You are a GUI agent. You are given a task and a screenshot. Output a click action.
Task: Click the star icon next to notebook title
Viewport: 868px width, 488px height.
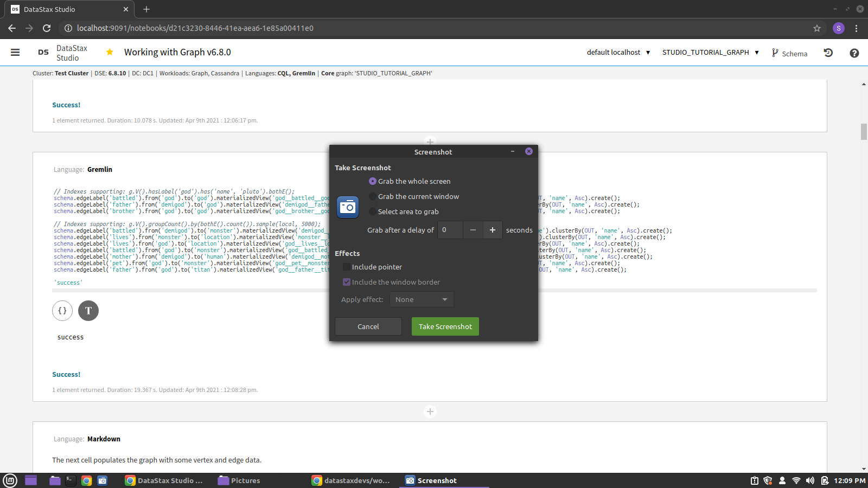pos(110,52)
